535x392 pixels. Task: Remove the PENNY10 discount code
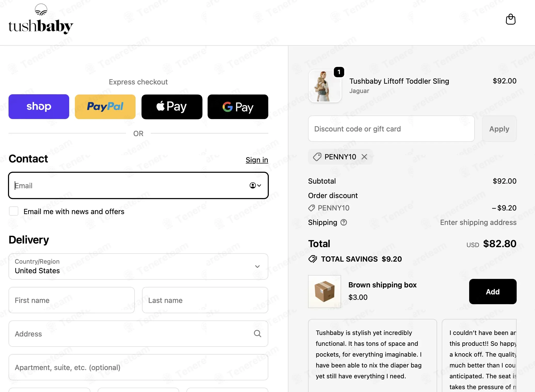[x=364, y=157]
